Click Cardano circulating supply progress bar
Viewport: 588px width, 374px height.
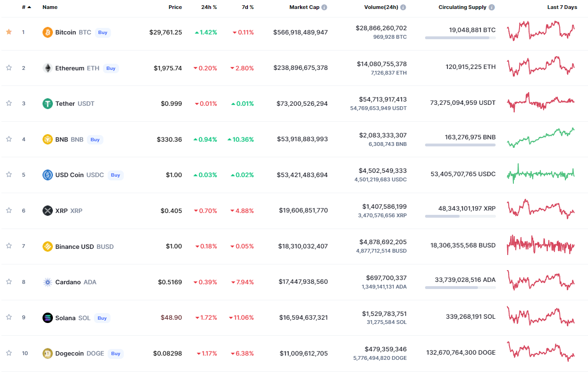pos(460,288)
